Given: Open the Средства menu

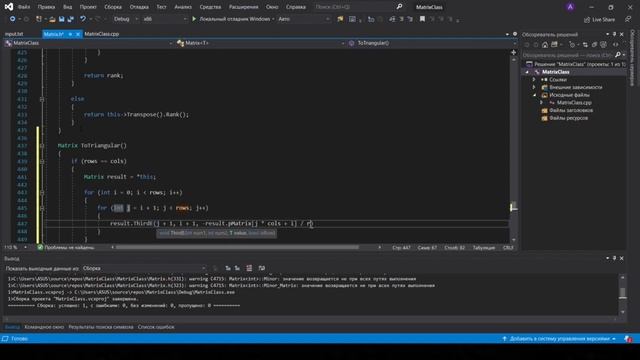Looking at the screenshot, I should [x=210, y=7].
